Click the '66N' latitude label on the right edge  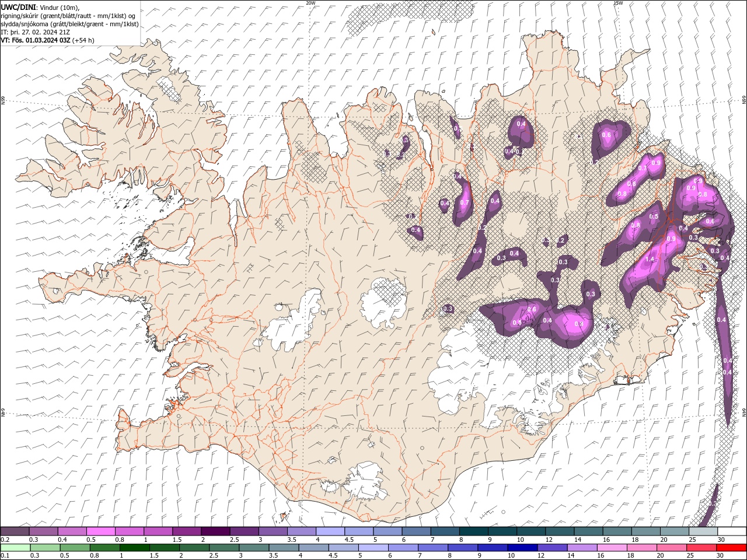(744, 100)
